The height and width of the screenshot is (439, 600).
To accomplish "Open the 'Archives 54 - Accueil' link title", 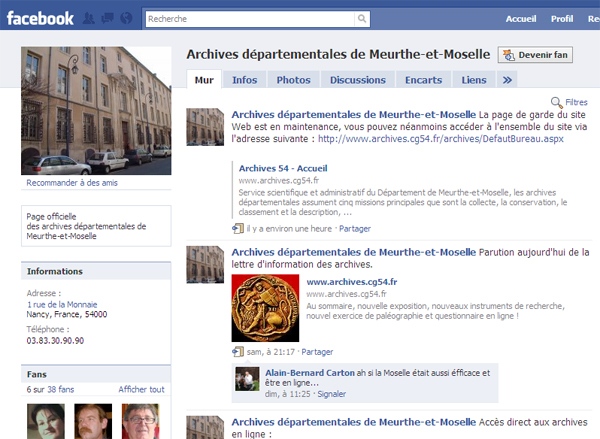I will coord(283,168).
